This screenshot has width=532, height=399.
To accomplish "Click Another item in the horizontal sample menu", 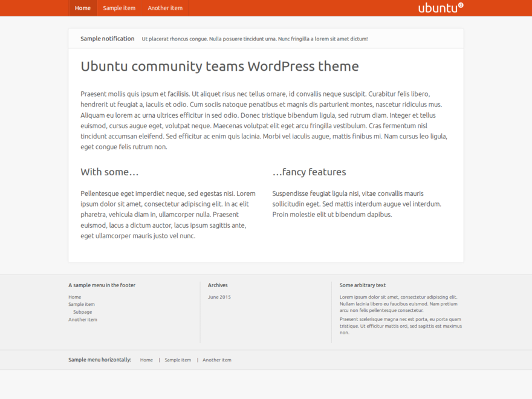I will [217, 360].
